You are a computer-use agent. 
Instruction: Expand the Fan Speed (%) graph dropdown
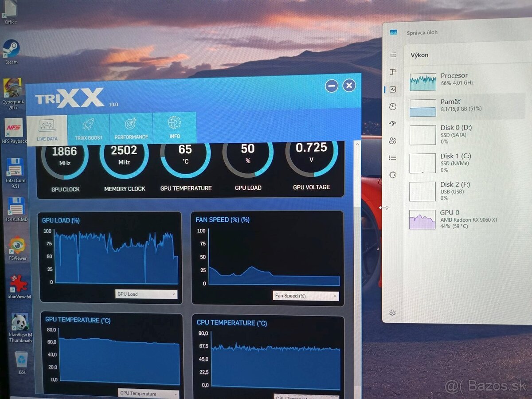click(x=305, y=296)
